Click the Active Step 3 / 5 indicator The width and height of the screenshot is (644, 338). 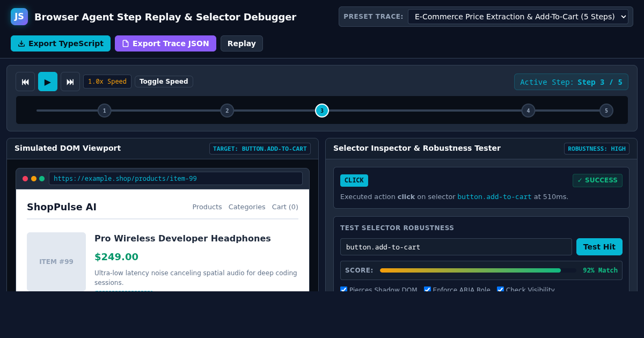pos(571,82)
